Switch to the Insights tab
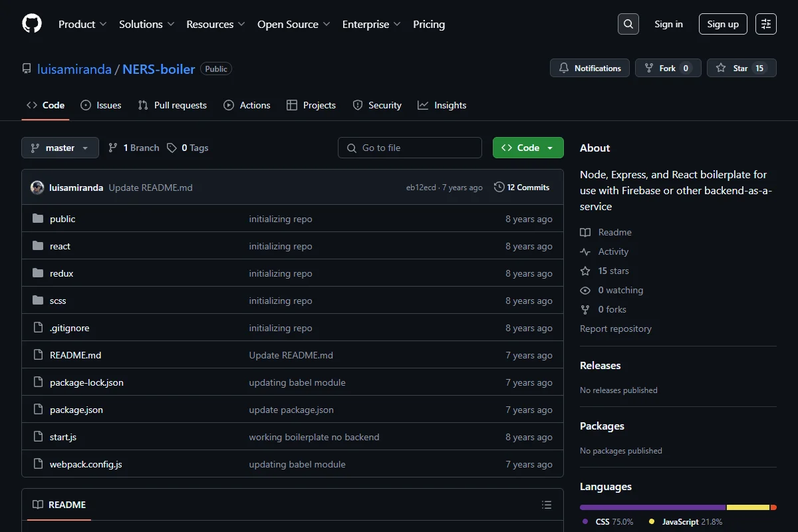This screenshot has height=532, width=798. click(x=442, y=105)
